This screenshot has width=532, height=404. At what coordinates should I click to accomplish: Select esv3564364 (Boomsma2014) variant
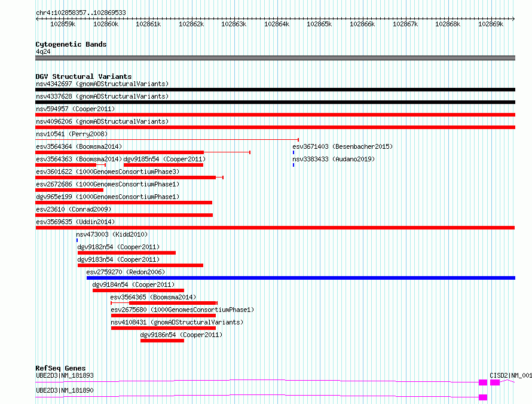79,146
